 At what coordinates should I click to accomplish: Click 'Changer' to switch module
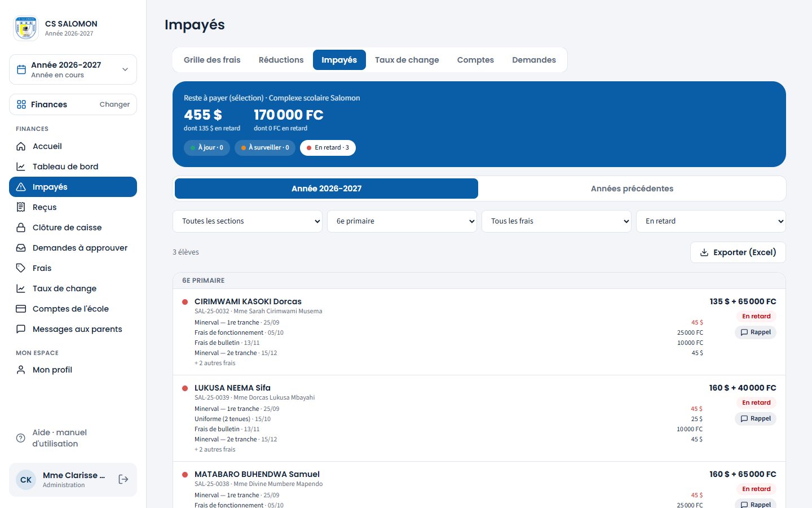114,104
